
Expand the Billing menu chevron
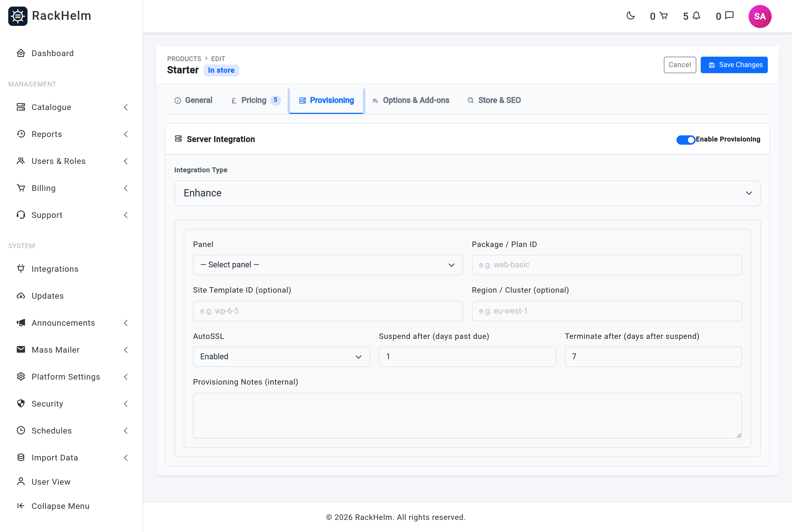point(126,188)
